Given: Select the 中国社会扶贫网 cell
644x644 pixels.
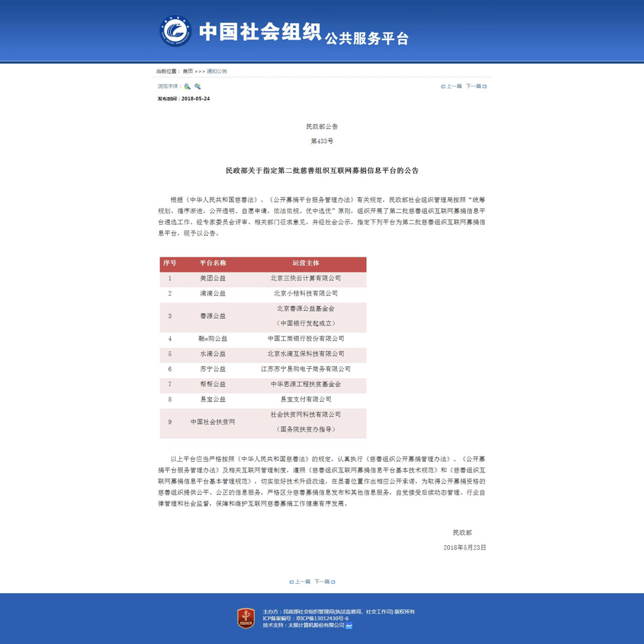Looking at the screenshot, I should coord(212,422).
